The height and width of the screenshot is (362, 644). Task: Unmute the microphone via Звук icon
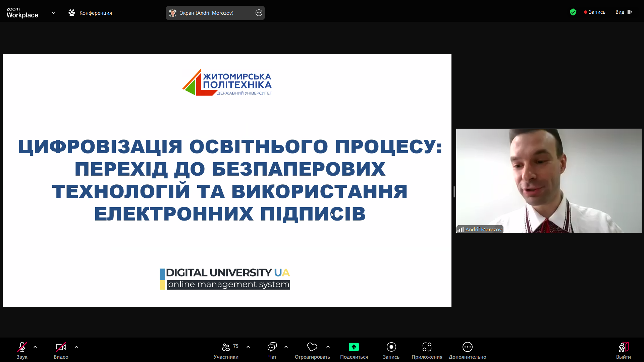(22, 347)
